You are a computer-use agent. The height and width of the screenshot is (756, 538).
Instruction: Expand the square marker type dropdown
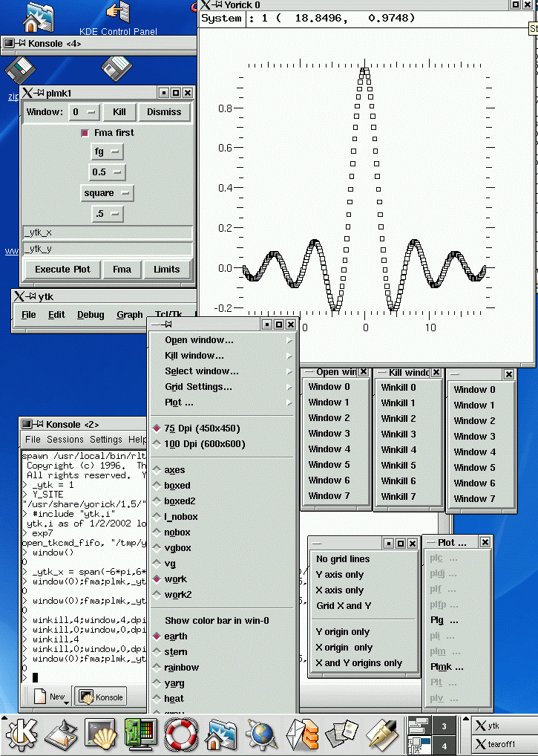pos(107,193)
